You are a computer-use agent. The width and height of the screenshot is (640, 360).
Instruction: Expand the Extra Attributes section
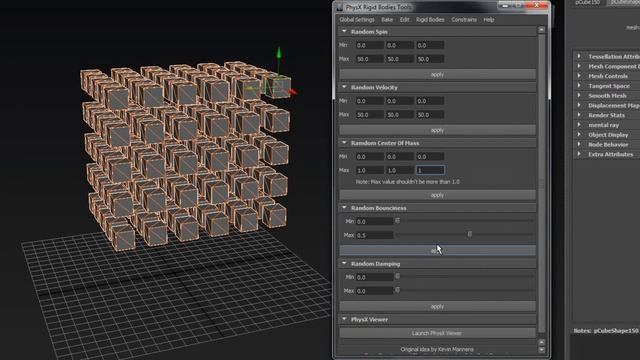[x=579, y=154]
